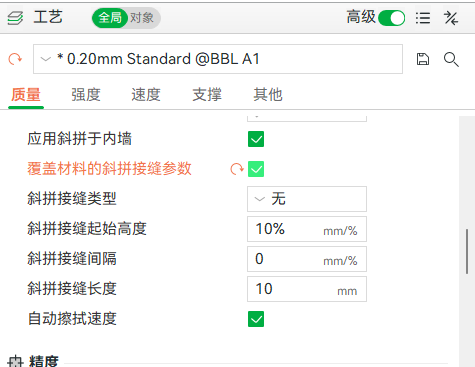Screen dimensions: 475x367
Task: Disable 自动擦拭速度 checkbox
Action: [x=256, y=319]
